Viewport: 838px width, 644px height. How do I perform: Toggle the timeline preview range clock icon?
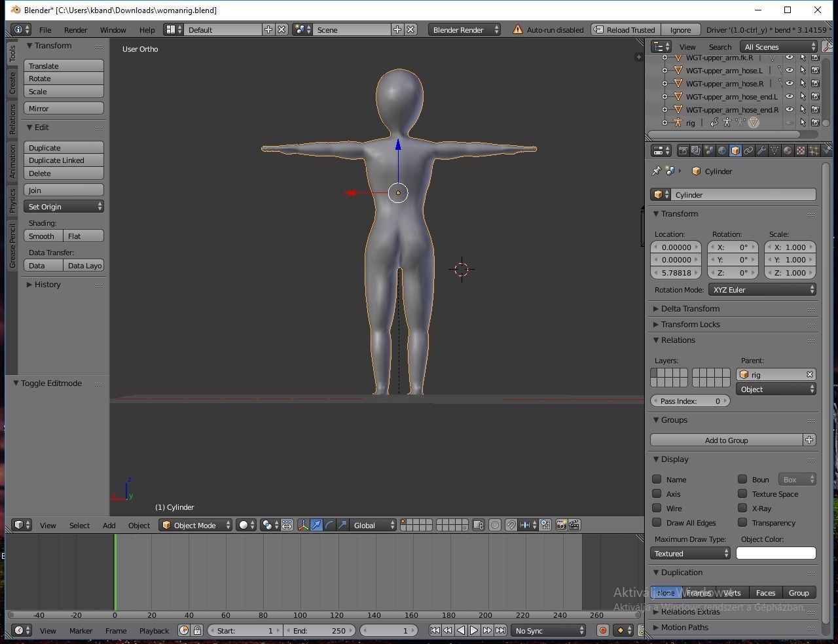click(x=184, y=630)
